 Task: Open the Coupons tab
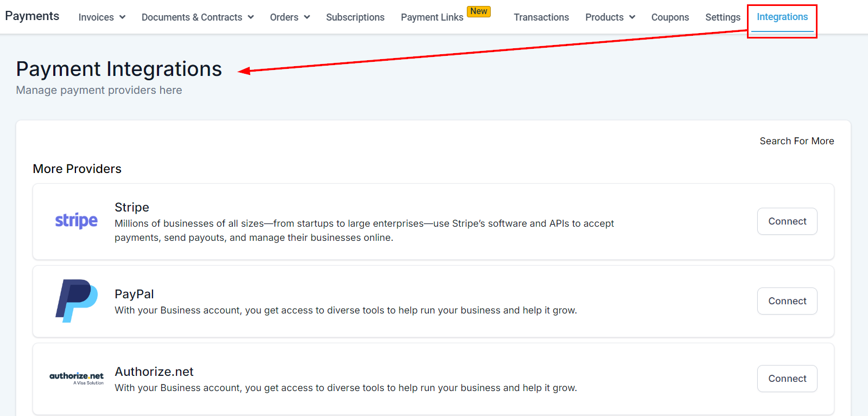[x=670, y=17]
